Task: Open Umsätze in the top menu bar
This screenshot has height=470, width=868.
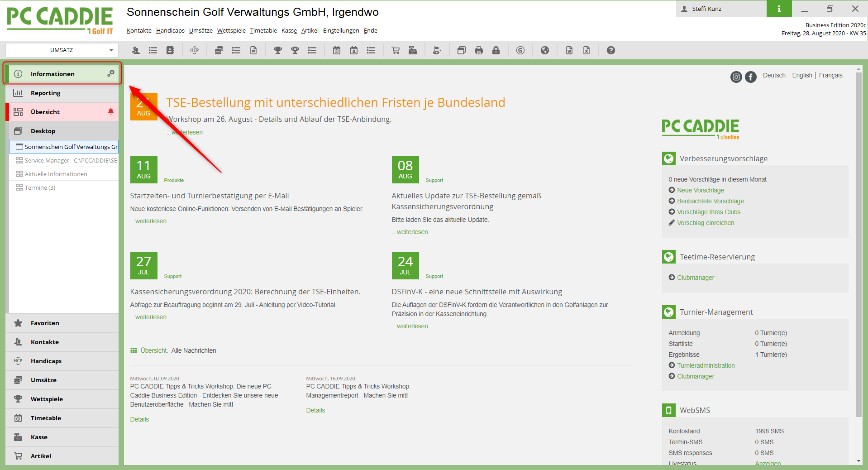Action: coord(201,31)
